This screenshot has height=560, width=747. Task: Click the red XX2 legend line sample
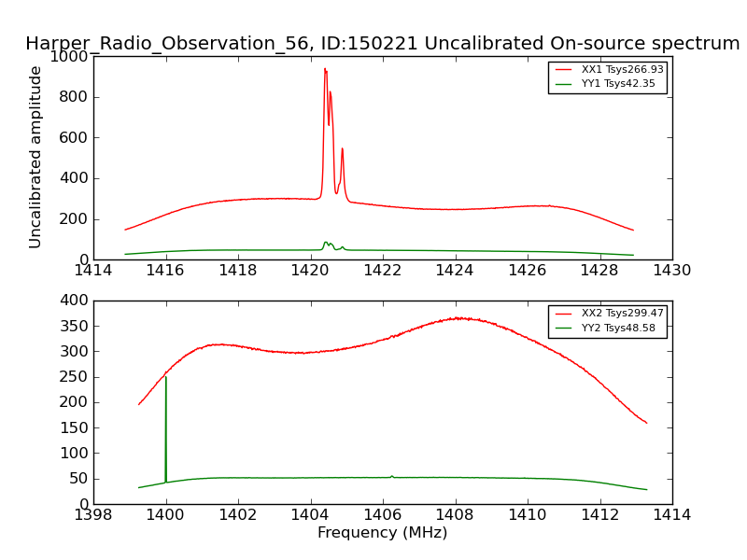pos(566,315)
